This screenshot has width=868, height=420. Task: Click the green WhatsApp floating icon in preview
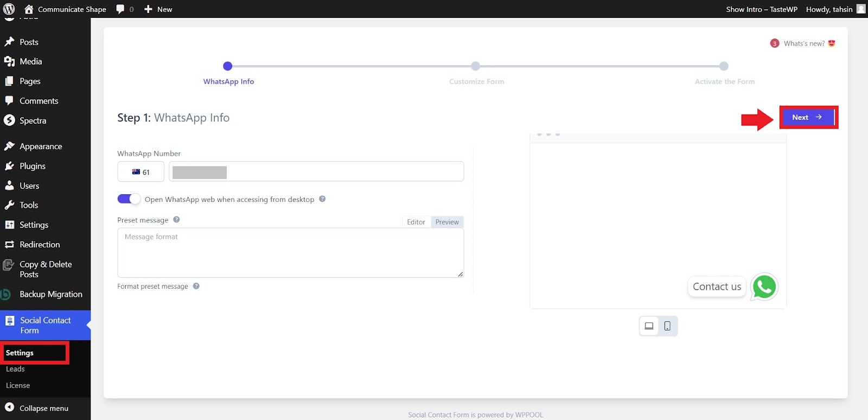click(764, 287)
